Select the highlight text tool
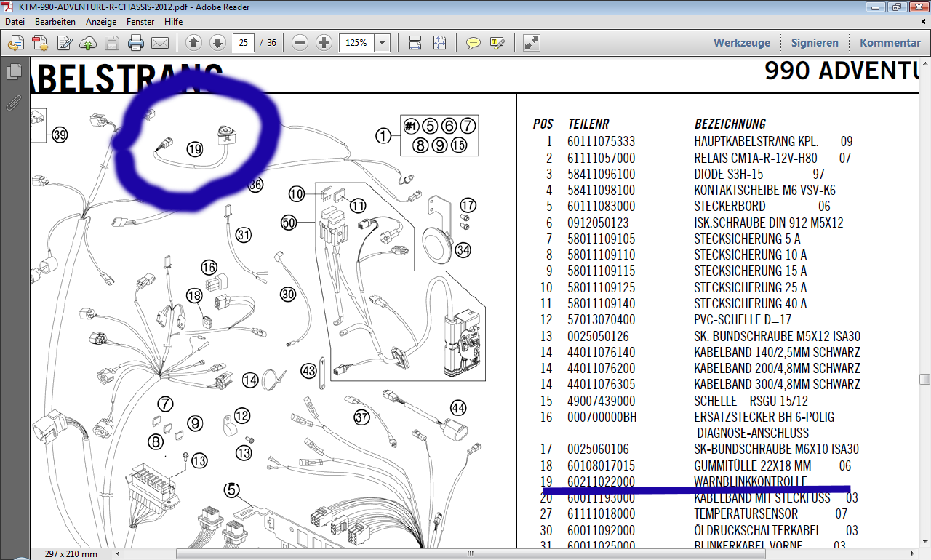 498,43
